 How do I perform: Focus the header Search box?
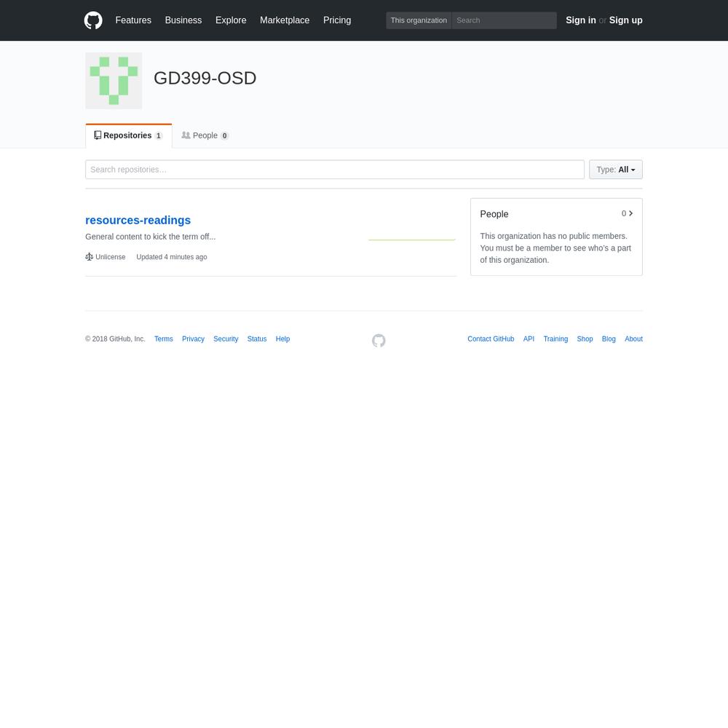[504, 20]
